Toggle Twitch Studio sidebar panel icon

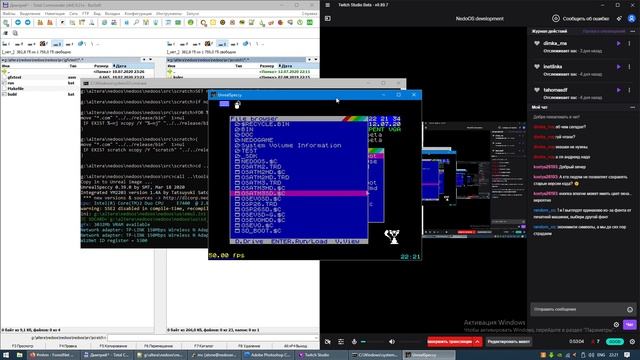327,18
